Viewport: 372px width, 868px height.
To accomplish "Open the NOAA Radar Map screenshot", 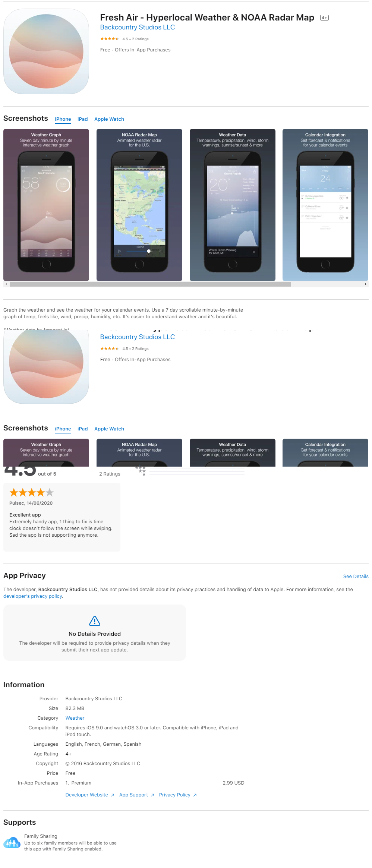I will tap(139, 205).
